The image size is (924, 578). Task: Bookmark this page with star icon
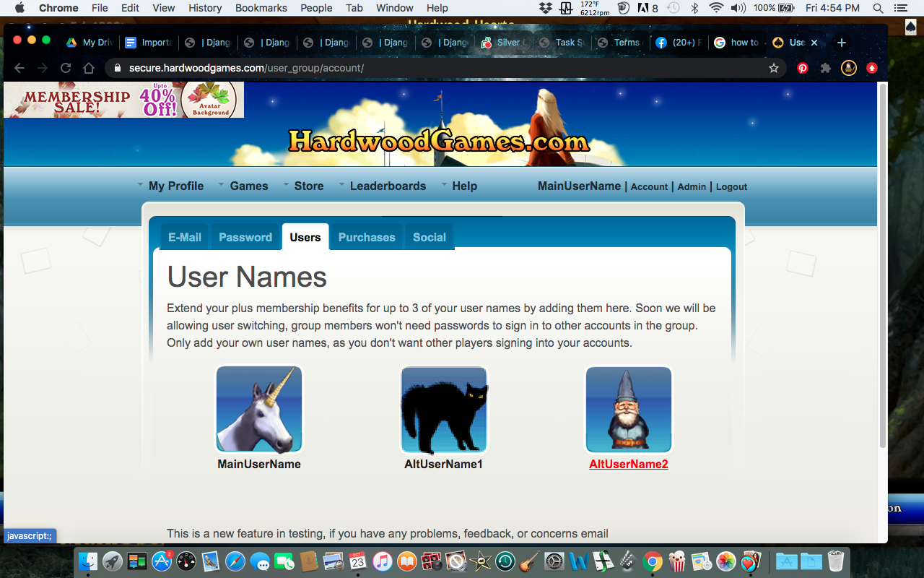[774, 68]
